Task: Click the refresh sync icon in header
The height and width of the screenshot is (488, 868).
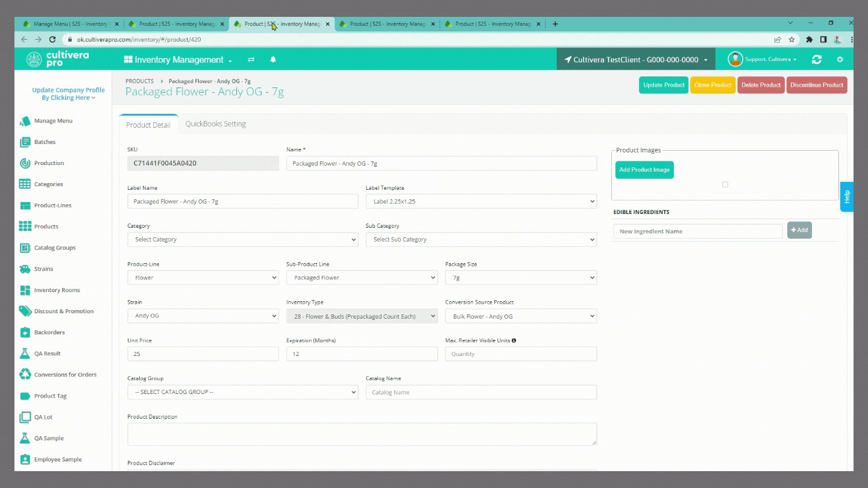Action: (x=817, y=60)
